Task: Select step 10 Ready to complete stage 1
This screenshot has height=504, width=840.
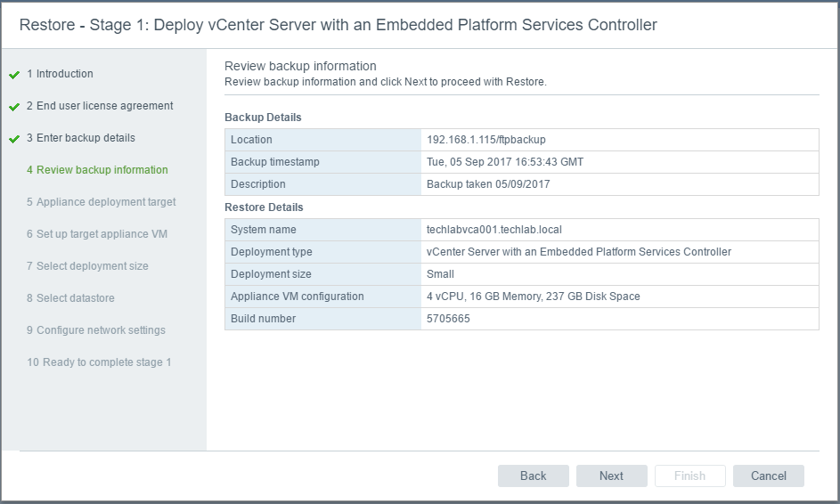Action: [x=99, y=362]
